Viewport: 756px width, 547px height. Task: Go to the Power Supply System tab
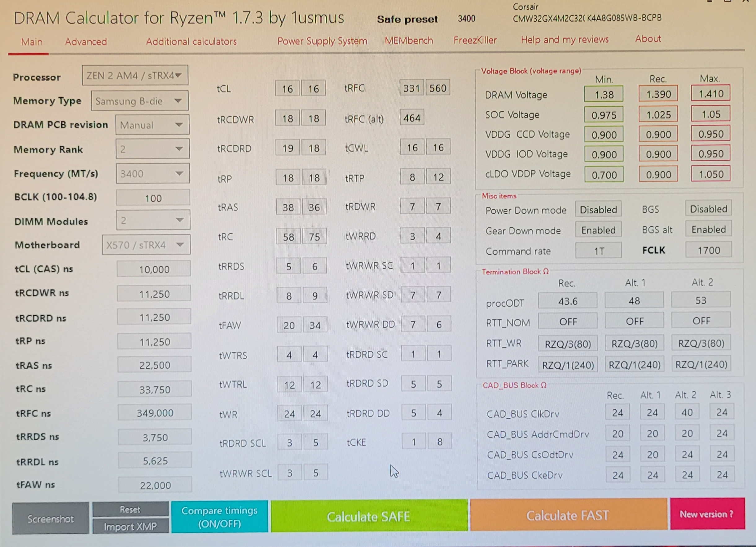click(322, 41)
